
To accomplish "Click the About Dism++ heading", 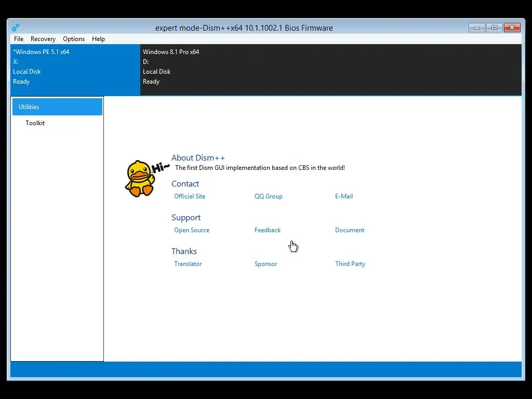I will click(198, 158).
